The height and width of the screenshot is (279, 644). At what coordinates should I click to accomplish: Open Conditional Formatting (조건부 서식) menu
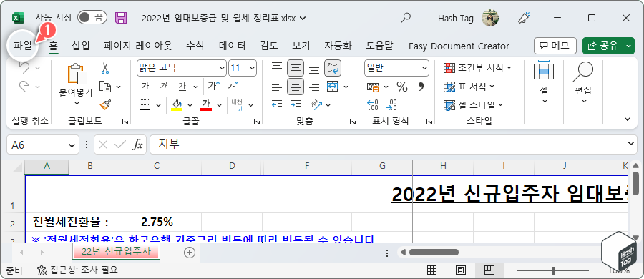click(x=478, y=68)
